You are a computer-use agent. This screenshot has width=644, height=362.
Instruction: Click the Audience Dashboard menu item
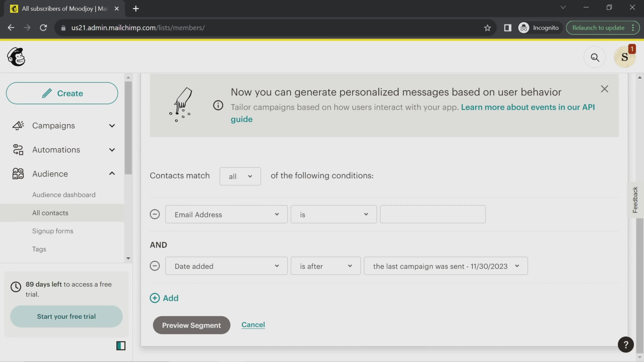click(x=64, y=194)
